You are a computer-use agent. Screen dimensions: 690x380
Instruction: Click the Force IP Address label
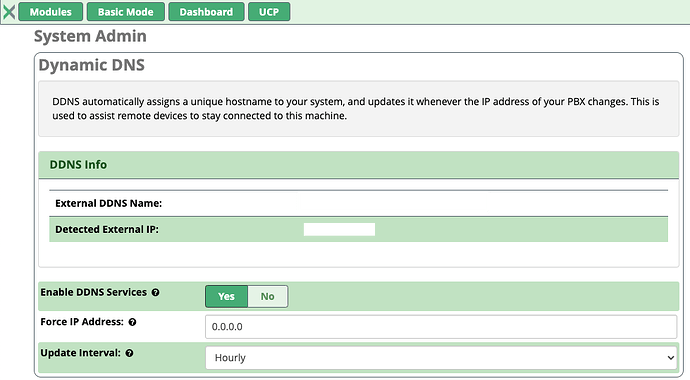[82, 322]
